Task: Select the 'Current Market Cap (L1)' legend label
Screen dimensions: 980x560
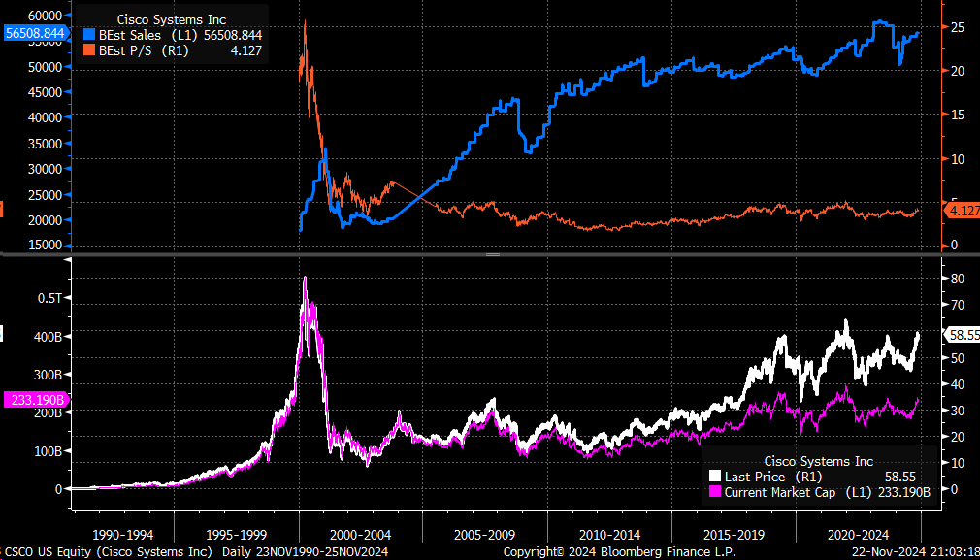Action: (800, 492)
